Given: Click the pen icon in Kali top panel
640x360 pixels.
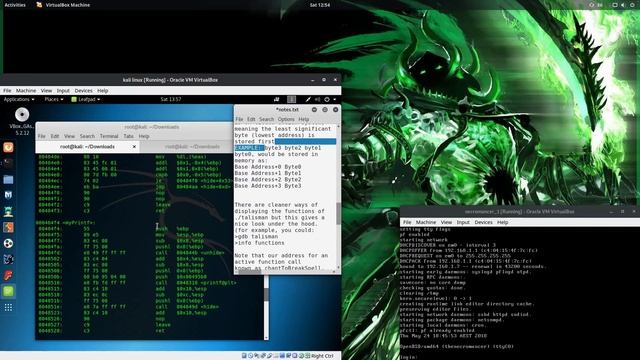Looking at the screenshot, I should point(308,99).
